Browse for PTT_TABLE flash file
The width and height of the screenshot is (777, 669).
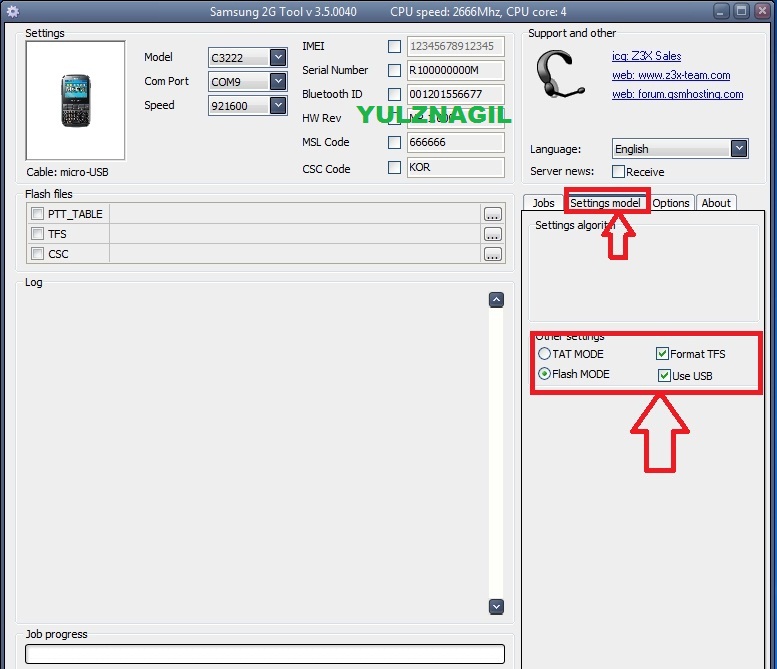pyautogui.click(x=493, y=214)
